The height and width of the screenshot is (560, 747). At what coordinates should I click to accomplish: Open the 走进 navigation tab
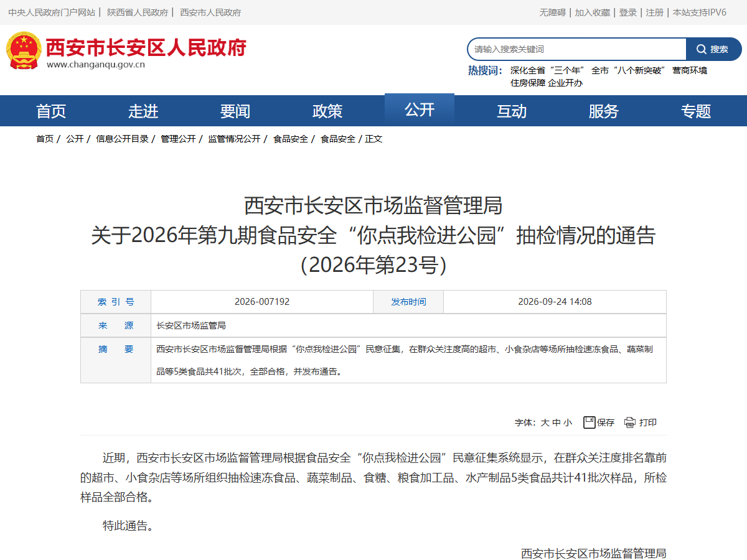[143, 111]
